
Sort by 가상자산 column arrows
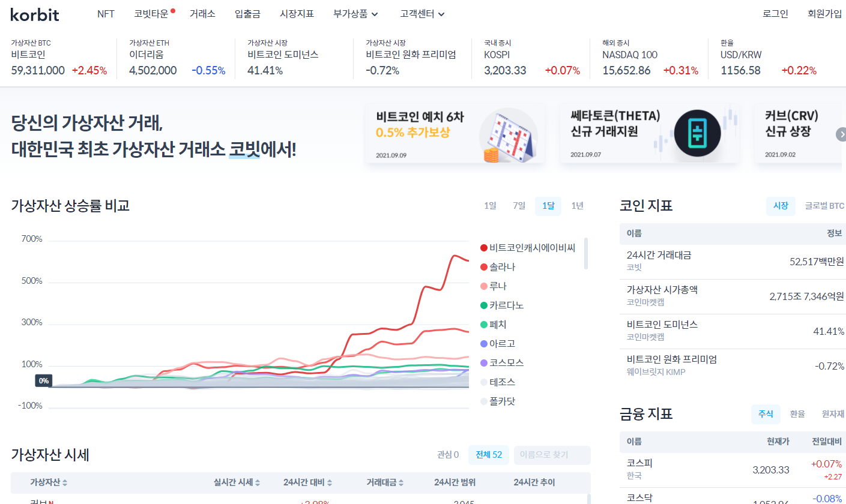point(65,482)
